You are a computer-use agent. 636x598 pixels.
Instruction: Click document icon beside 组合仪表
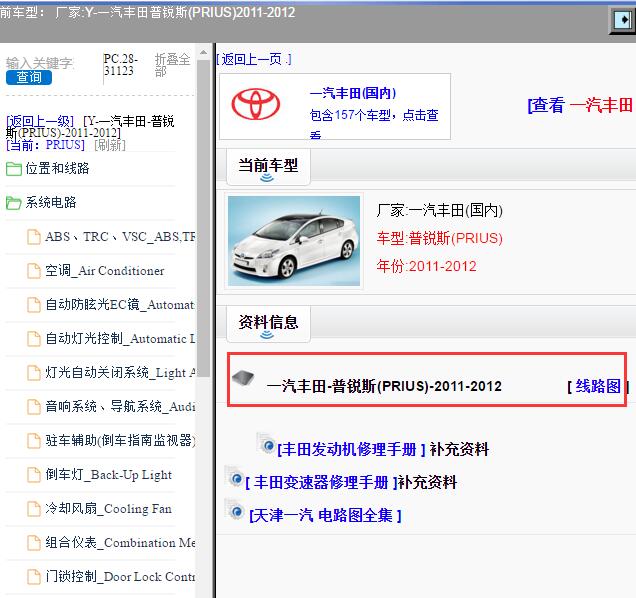tap(34, 543)
